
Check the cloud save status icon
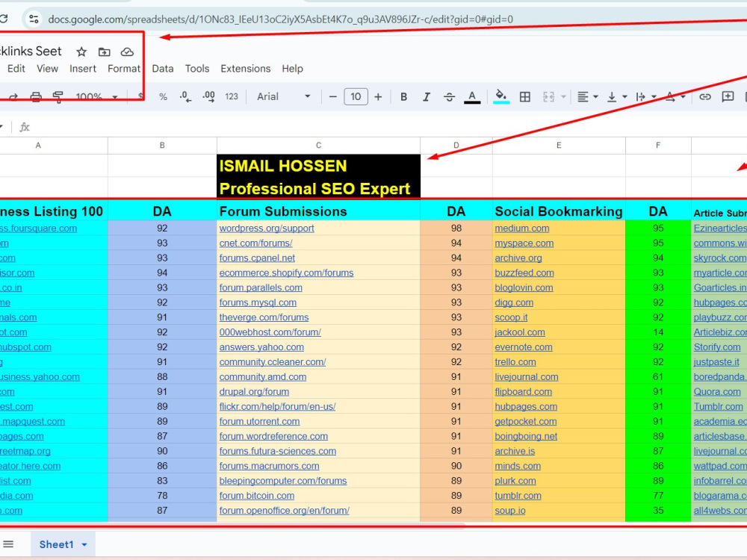[x=127, y=52]
